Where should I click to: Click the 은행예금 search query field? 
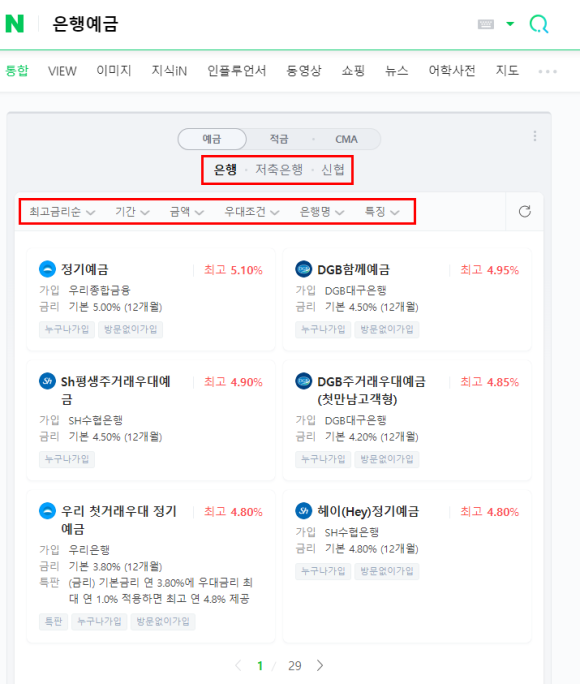coord(85,24)
